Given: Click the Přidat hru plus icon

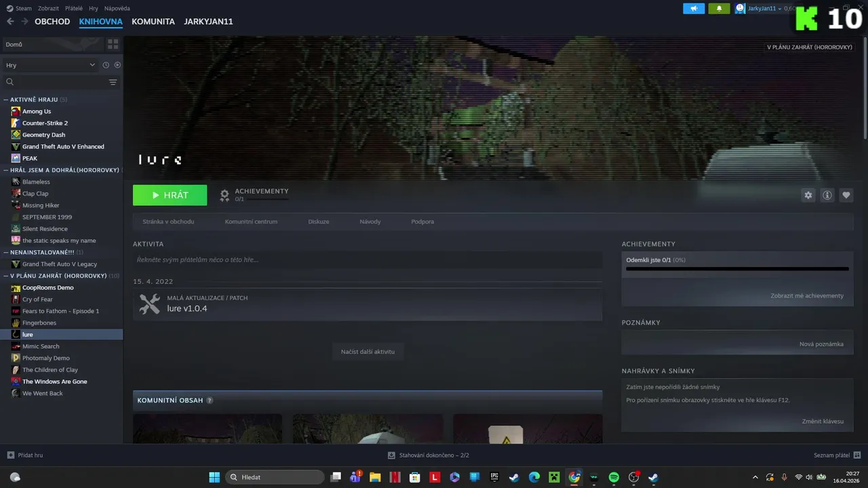Looking at the screenshot, I should (x=10, y=455).
